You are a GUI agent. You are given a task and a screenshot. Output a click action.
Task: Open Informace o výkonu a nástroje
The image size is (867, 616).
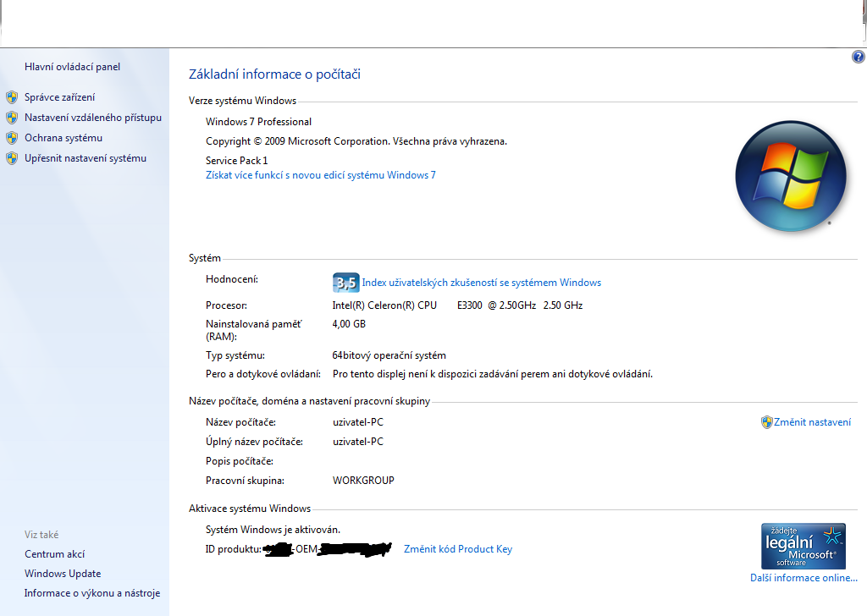[92, 593]
